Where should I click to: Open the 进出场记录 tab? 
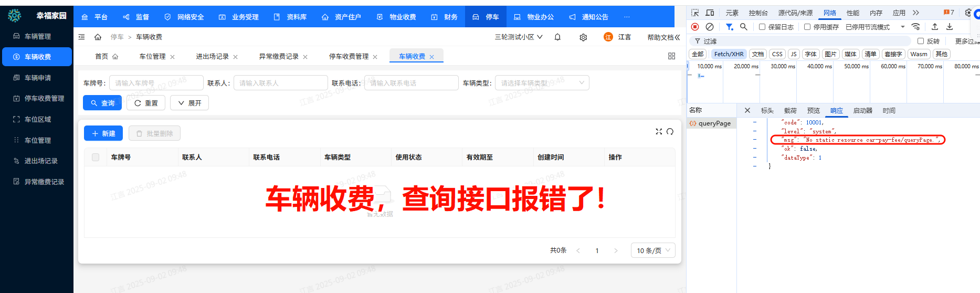click(x=212, y=57)
